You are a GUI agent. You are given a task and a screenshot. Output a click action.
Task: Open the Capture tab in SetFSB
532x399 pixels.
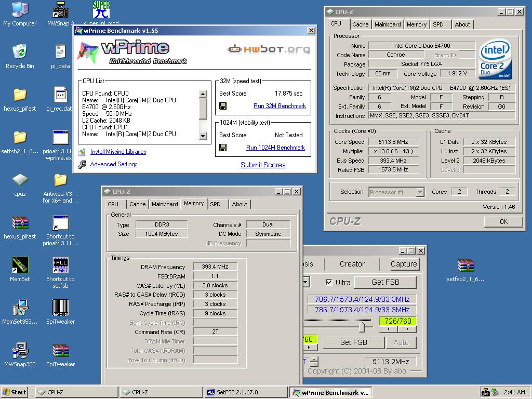pos(403,264)
